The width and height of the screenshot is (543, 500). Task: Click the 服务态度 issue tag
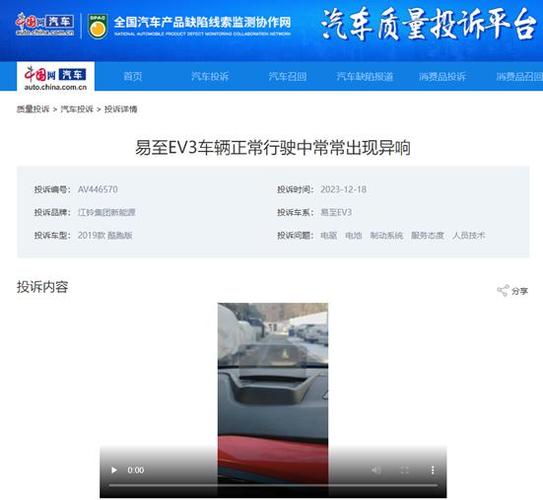(x=428, y=235)
